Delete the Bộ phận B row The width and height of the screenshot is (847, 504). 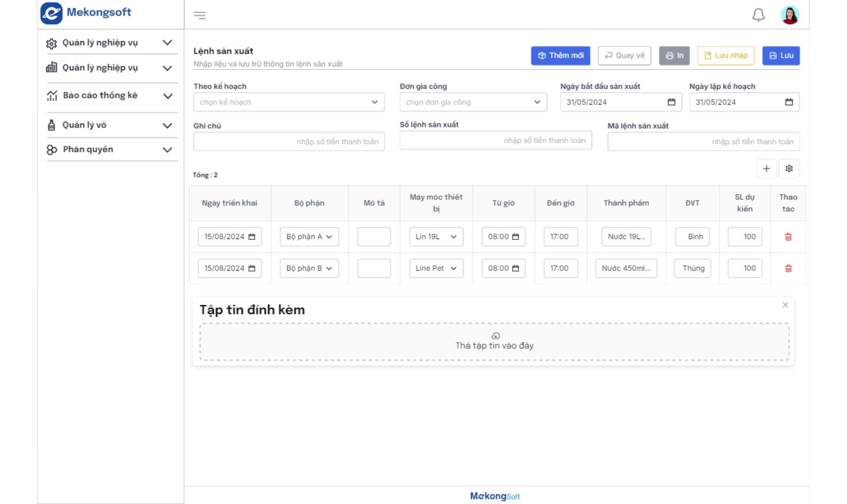(x=788, y=269)
